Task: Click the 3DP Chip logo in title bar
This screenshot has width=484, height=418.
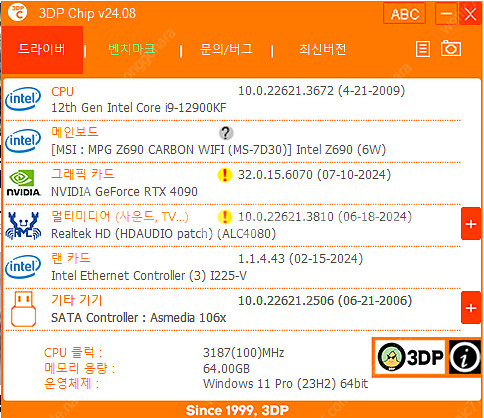Action: (17, 12)
